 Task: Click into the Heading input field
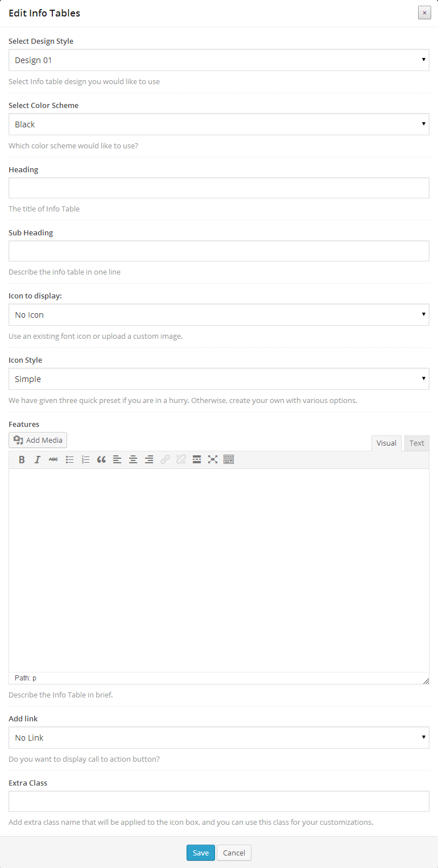pos(218,188)
